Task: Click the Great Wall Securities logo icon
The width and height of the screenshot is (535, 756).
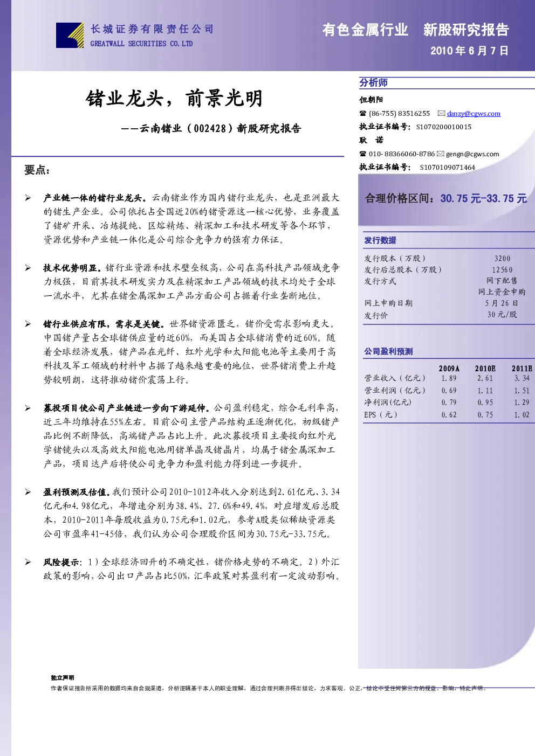Action: pyautogui.click(x=70, y=35)
